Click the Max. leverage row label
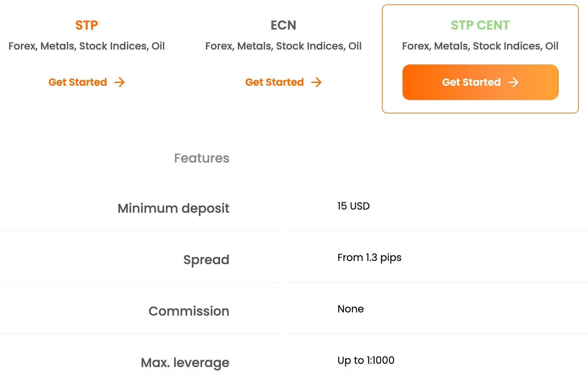The width and height of the screenshot is (588, 374). pos(185,363)
